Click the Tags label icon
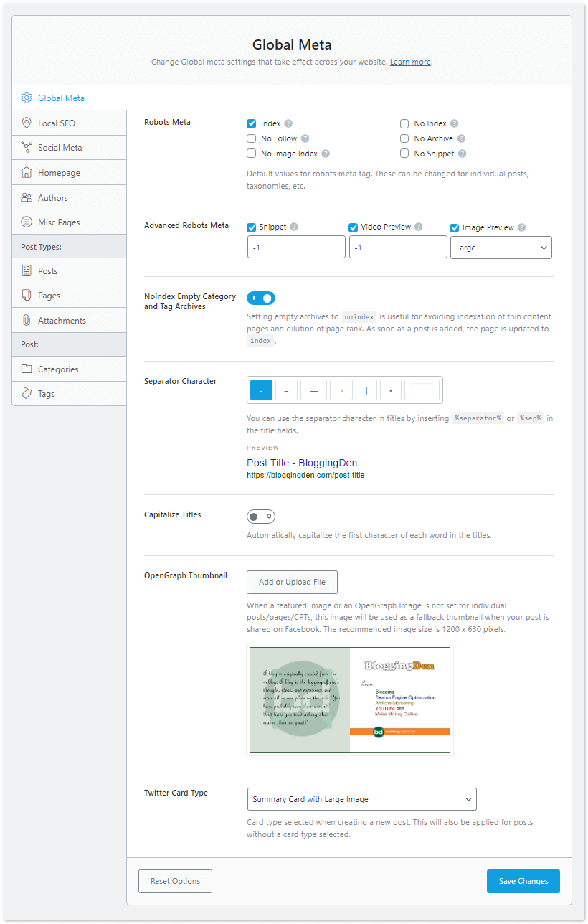The width and height of the screenshot is (588, 924). [27, 393]
